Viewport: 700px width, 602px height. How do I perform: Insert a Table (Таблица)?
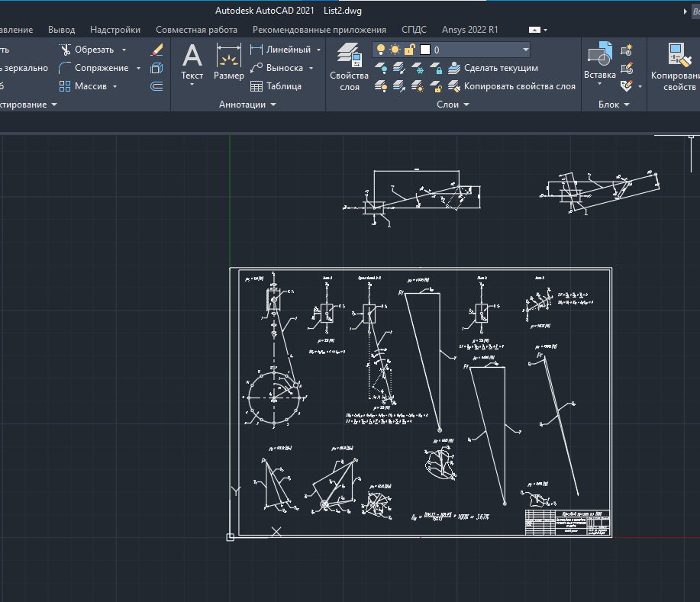click(x=275, y=86)
